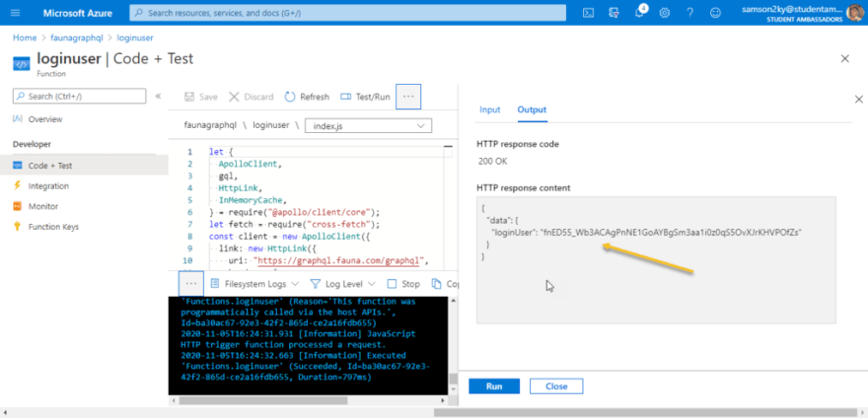The height and width of the screenshot is (418, 868).
Task: Open Integration in the sidebar
Action: click(x=48, y=186)
